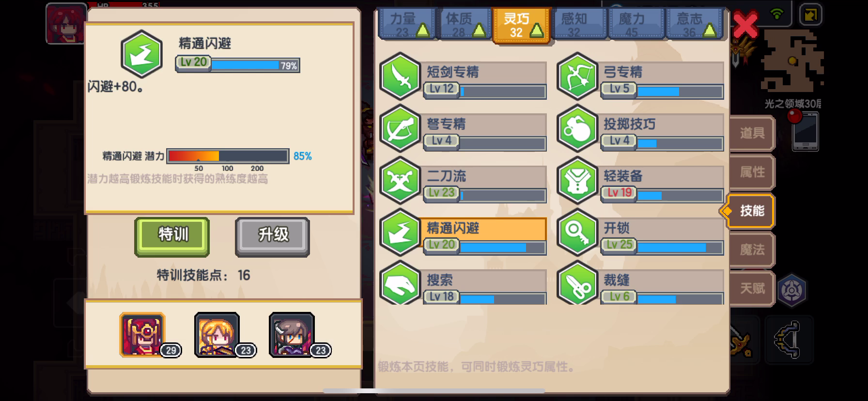Select the 开锁 lockpicking key icon

(577, 232)
